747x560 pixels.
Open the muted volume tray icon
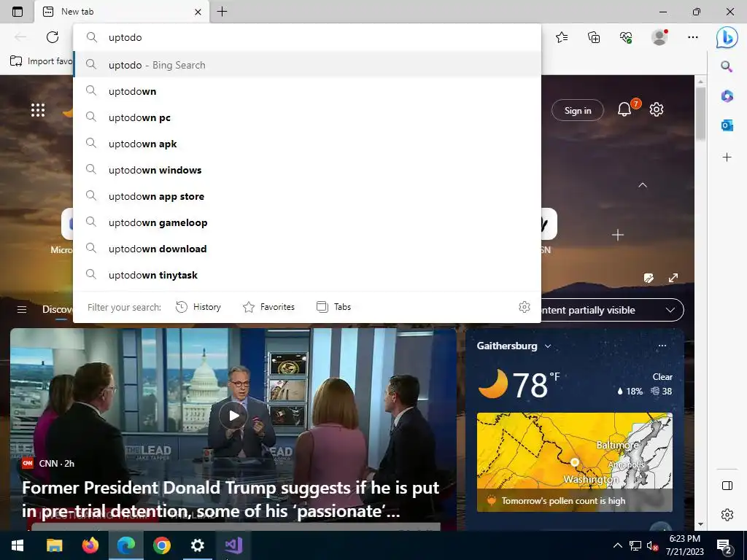pyautogui.click(x=652, y=545)
